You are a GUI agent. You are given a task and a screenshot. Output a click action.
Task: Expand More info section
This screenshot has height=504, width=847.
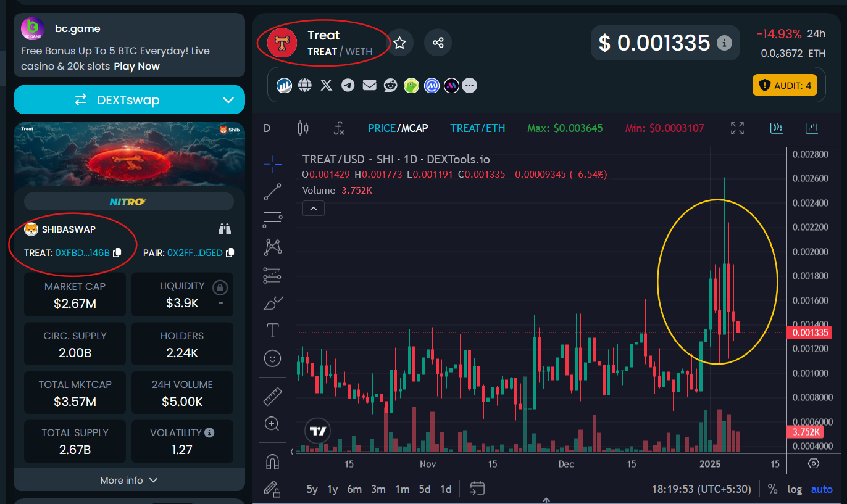point(129,480)
